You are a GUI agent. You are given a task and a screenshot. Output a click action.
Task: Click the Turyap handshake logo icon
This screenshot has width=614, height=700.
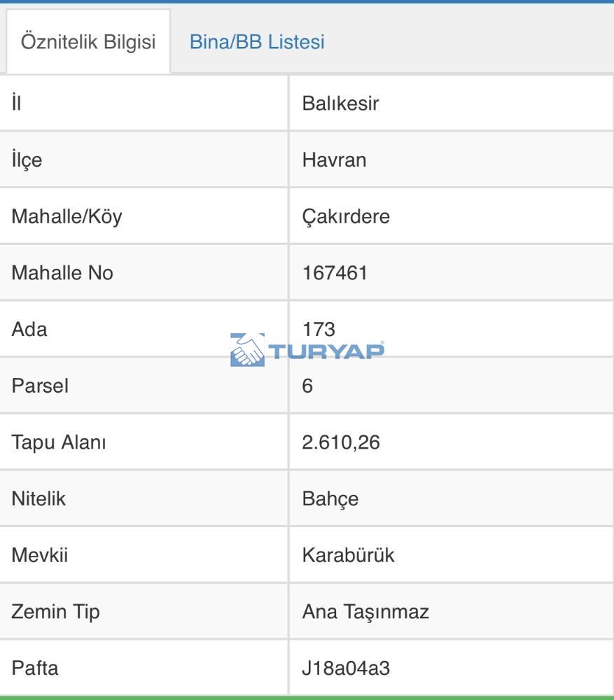click(x=247, y=349)
